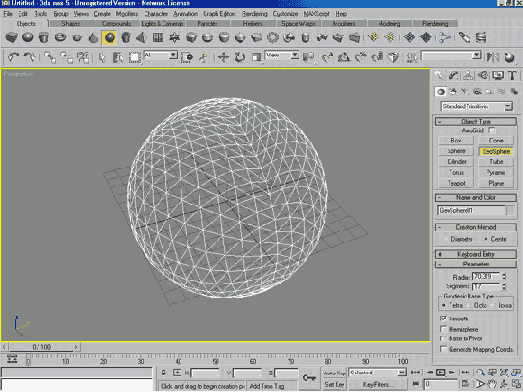Activate the Select and Scale tool
523x392 pixels.
click(256, 57)
